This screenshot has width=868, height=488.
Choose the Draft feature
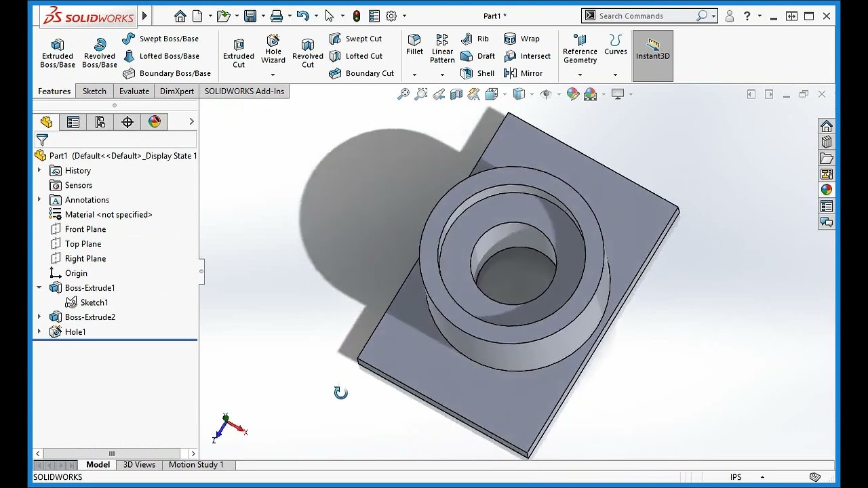coord(478,56)
